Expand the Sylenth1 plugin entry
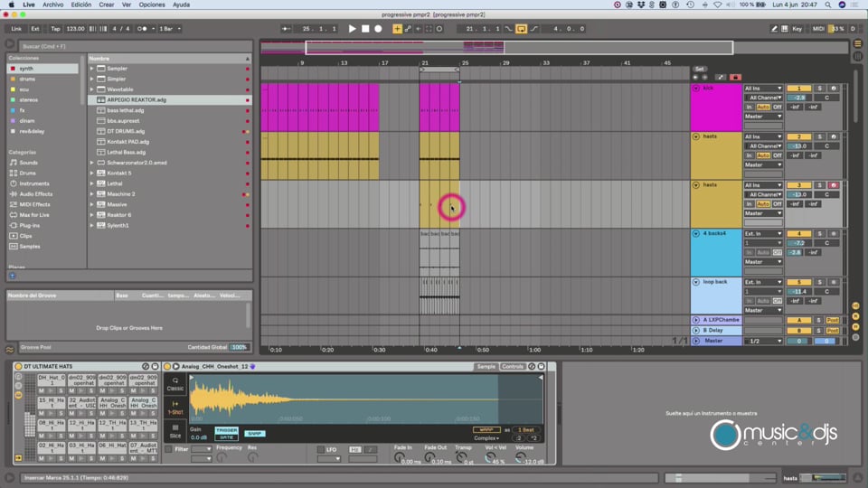 coord(92,226)
